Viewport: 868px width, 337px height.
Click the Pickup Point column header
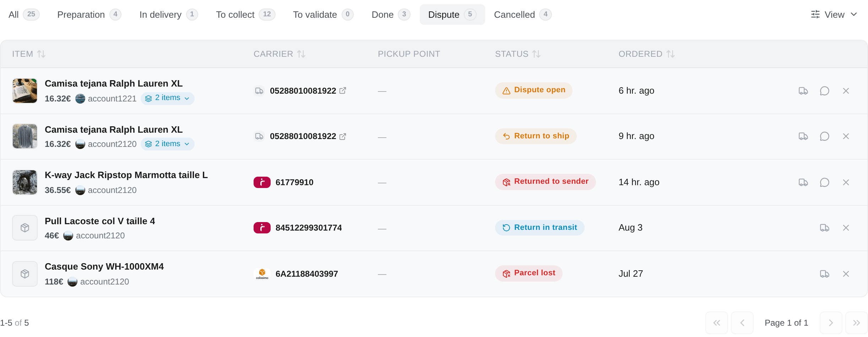pos(409,54)
